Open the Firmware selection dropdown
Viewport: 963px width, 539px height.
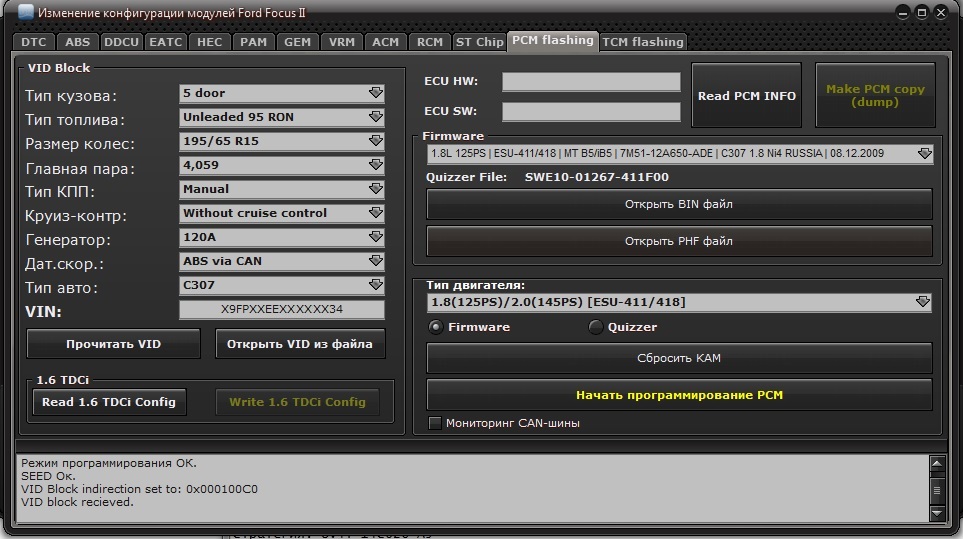click(924, 154)
